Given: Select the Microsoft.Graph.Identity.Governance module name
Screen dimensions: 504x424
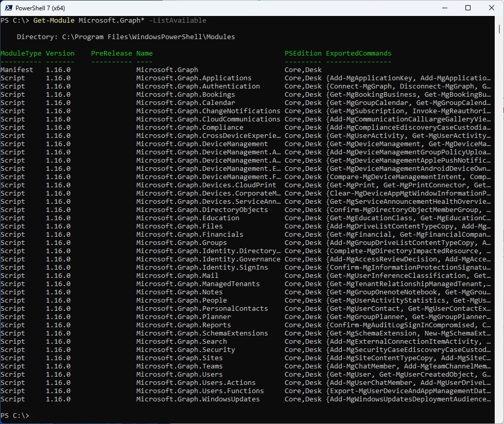Looking at the screenshot, I should pyautogui.click(x=208, y=259).
